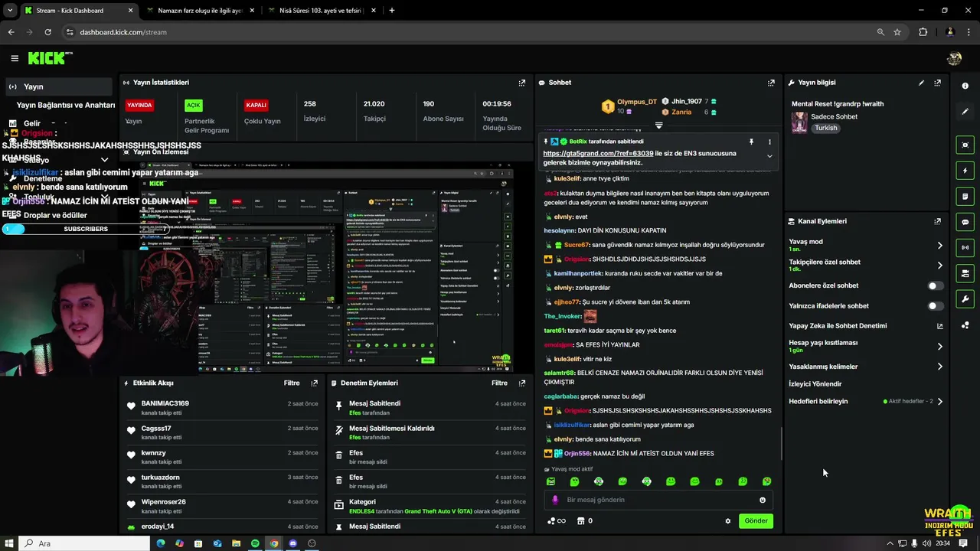This screenshot has width=980, height=551.
Task: Click username taret61 in chat
Action: (x=554, y=331)
